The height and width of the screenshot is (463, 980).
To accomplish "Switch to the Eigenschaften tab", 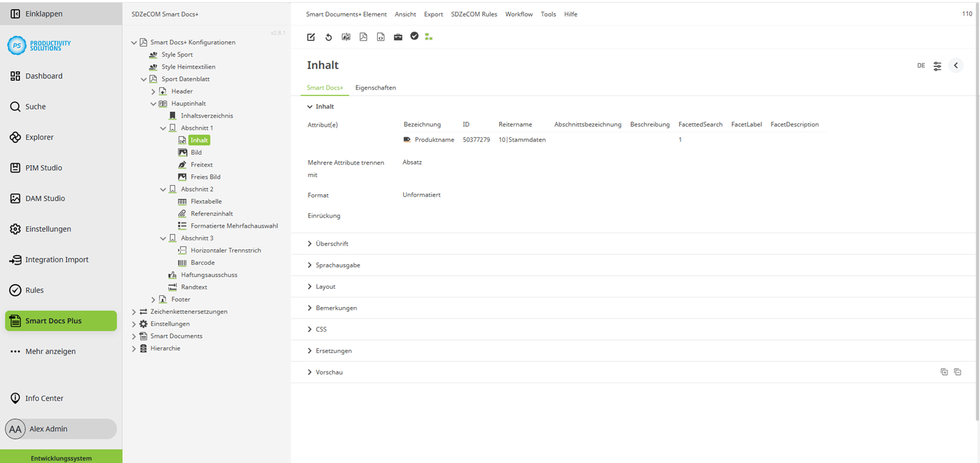I will point(376,87).
